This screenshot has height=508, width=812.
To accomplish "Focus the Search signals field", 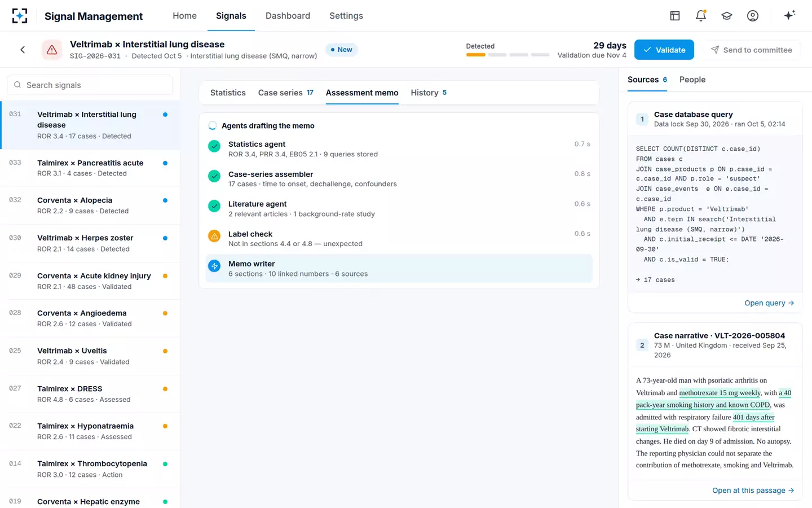I will click(x=90, y=85).
